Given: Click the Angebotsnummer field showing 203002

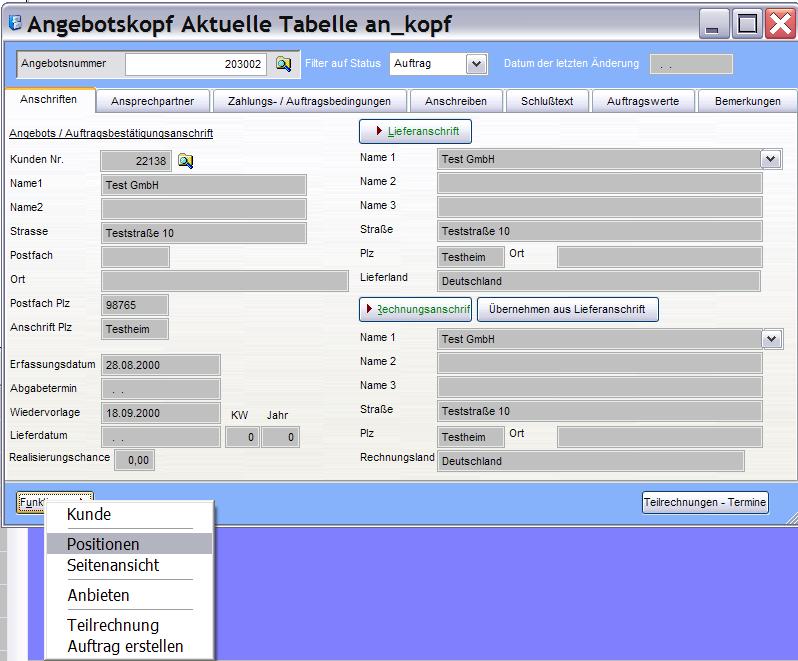Looking at the screenshot, I should coord(196,64).
